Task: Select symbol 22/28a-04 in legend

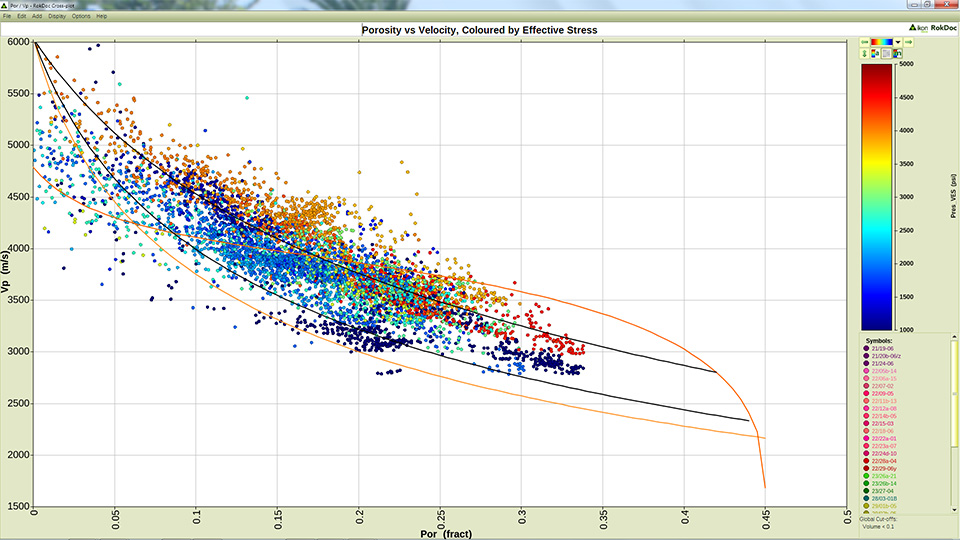Action: click(880, 461)
